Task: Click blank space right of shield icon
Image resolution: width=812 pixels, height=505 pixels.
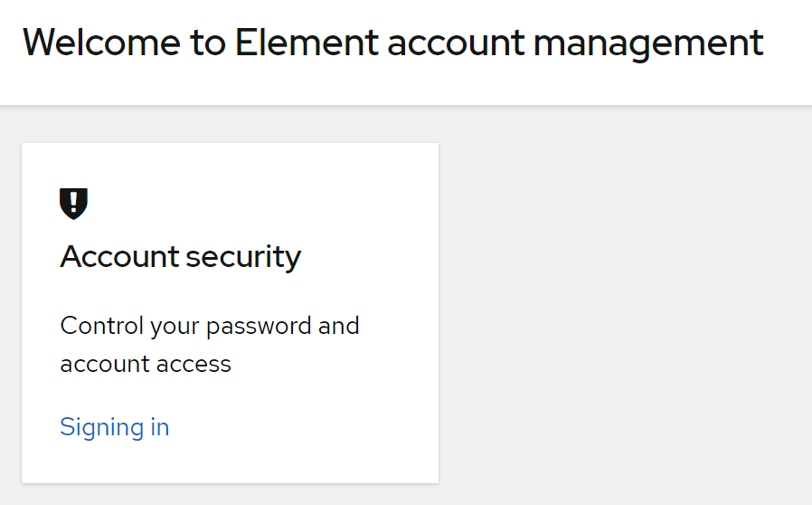Action: (x=259, y=204)
